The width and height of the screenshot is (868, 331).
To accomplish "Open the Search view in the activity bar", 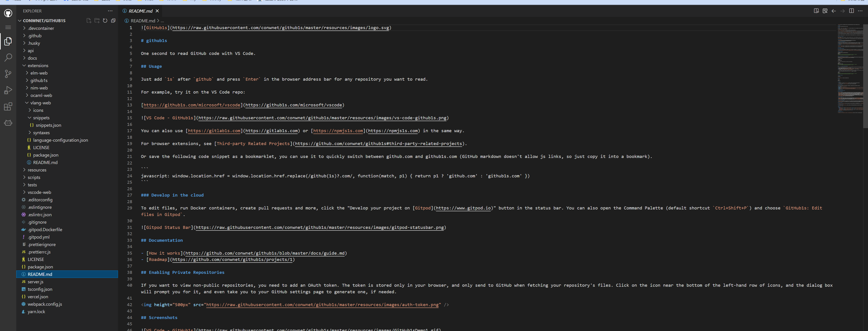I will click(x=8, y=58).
